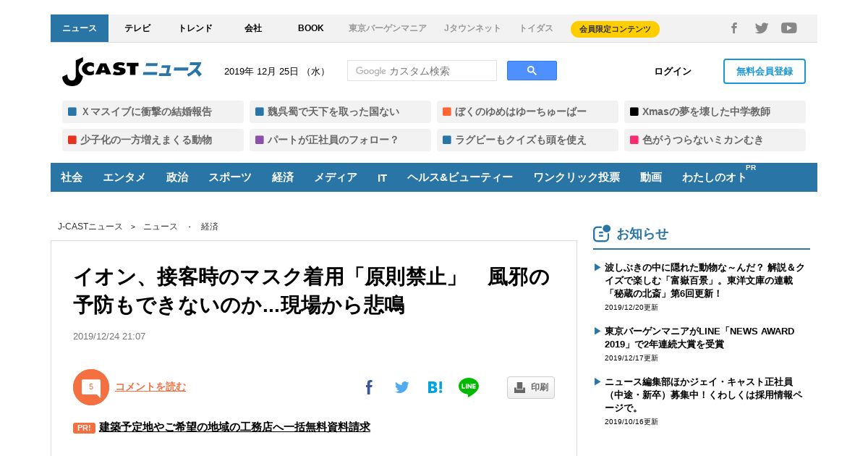
Task: Open the メディア category menu
Action: tap(336, 177)
